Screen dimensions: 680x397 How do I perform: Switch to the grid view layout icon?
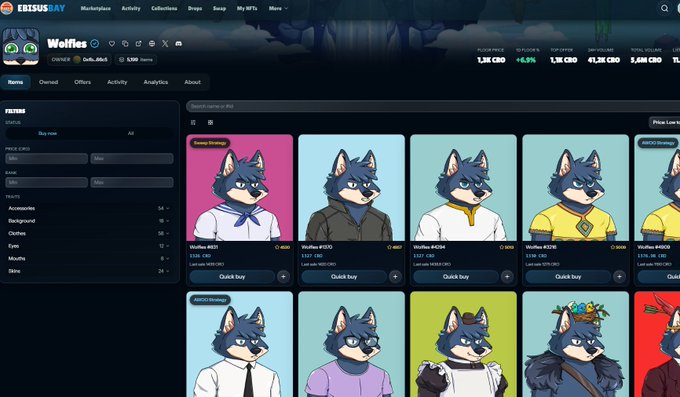click(210, 123)
